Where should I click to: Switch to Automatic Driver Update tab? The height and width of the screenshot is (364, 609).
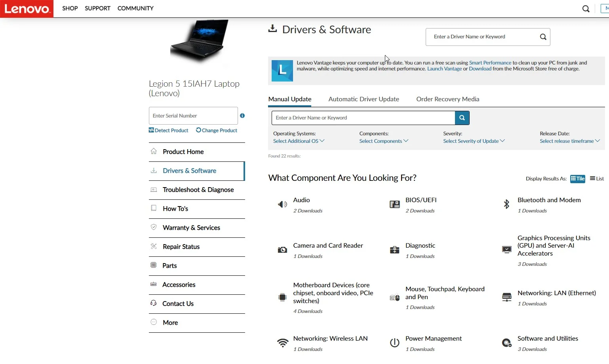tap(364, 99)
